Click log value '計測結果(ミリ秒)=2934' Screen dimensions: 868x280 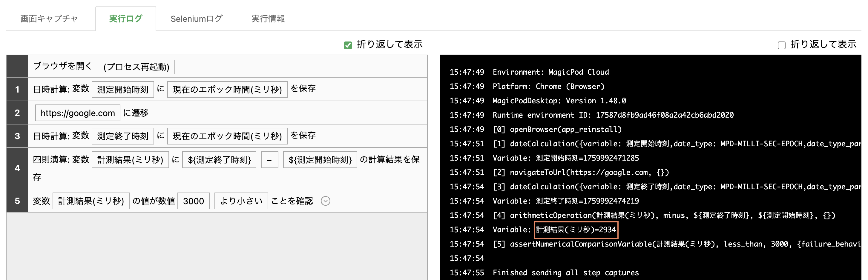(x=576, y=230)
